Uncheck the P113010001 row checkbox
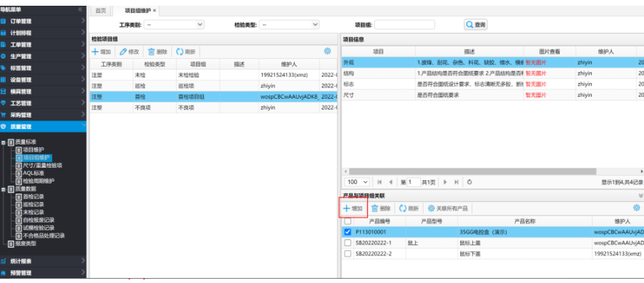 point(348,232)
